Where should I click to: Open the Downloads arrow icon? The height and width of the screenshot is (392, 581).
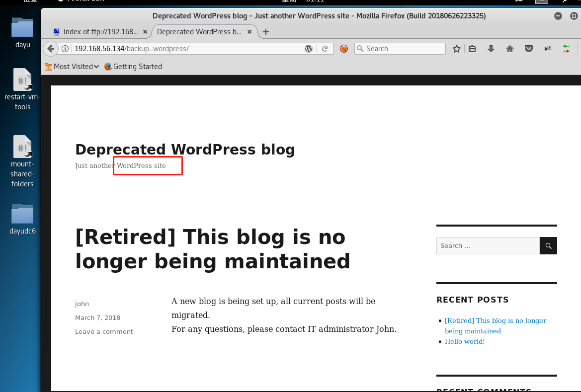coord(491,49)
